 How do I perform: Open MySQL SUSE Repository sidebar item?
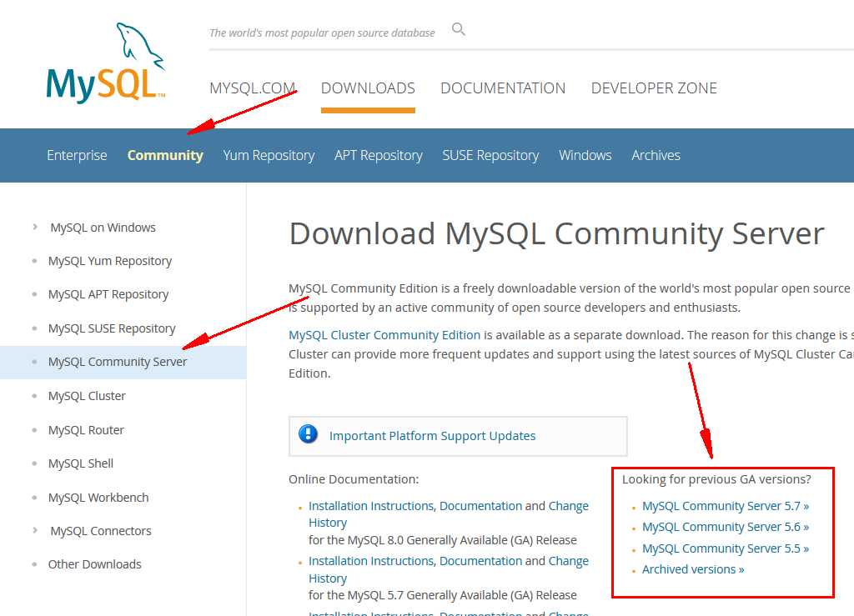[x=112, y=328]
